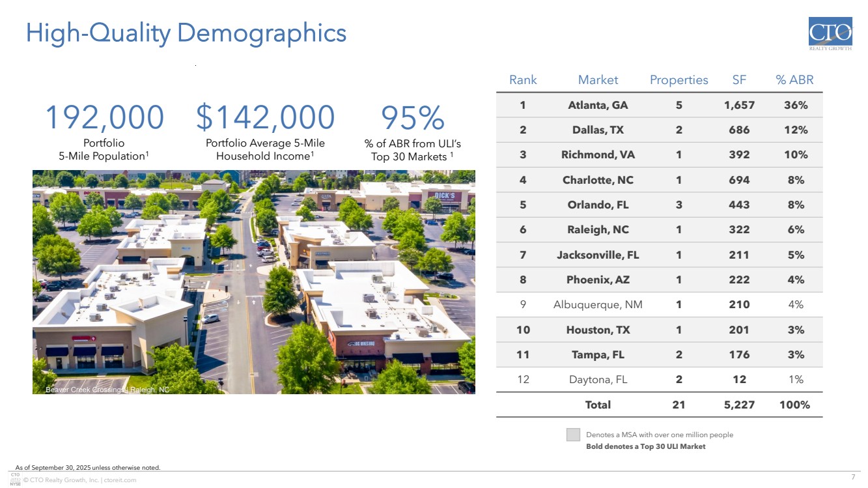Screen dimensions: 868x488
Task: Click the Properties column header
Action: click(679, 80)
